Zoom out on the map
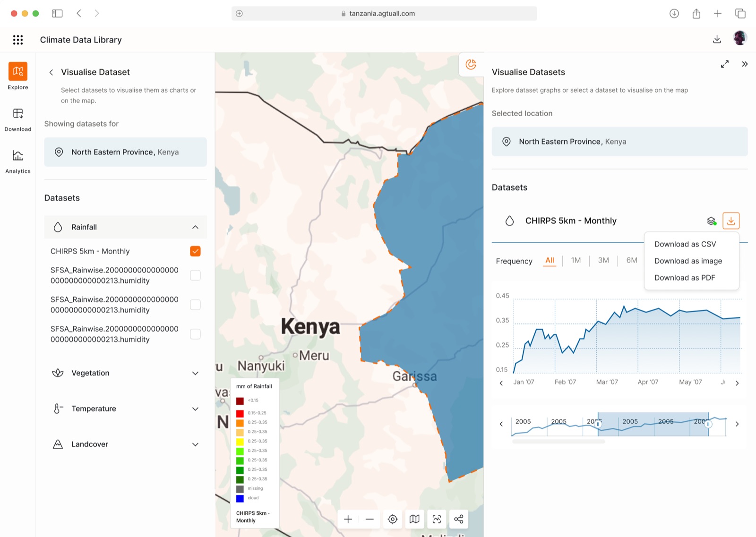Screen dimensions: 756x537 point(369,519)
